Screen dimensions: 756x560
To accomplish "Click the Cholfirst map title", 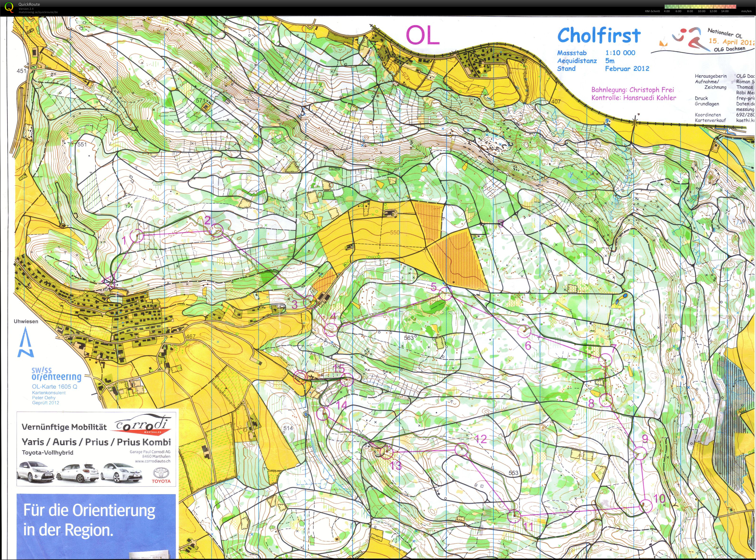I will point(599,36).
